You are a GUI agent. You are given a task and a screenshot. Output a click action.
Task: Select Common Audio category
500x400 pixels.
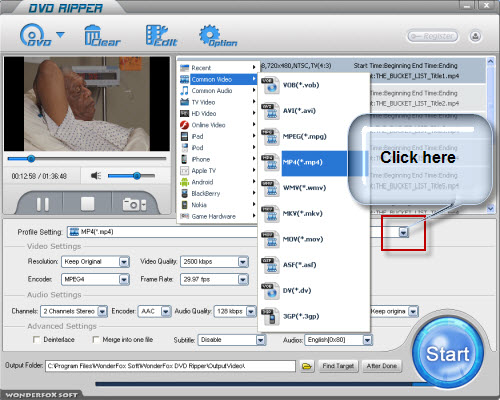[x=218, y=91]
